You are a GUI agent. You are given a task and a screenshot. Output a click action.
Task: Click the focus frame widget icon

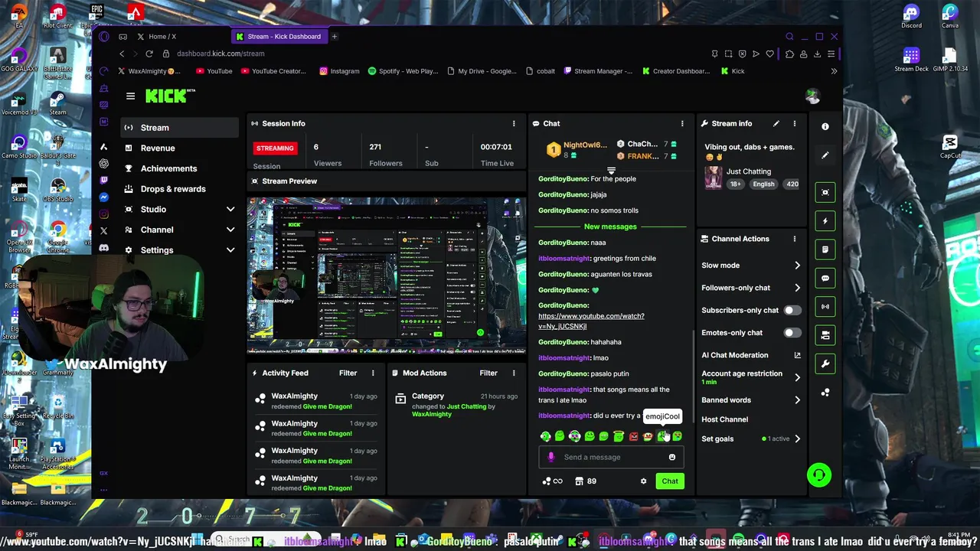coord(825,192)
